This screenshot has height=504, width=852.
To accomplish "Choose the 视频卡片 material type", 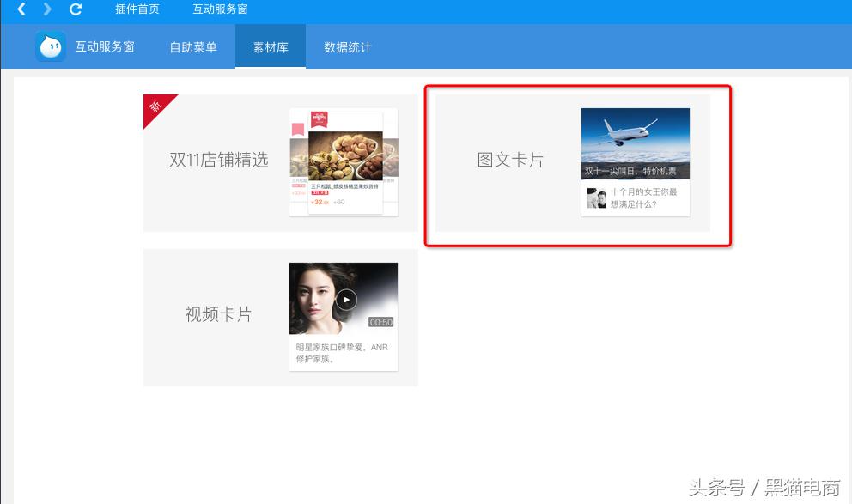I will (219, 314).
